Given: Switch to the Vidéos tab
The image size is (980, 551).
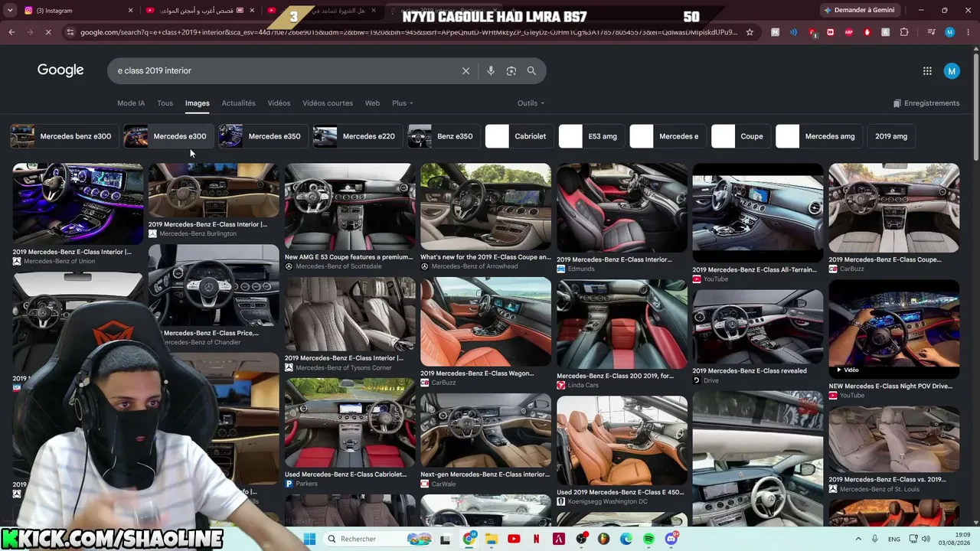Looking at the screenshot, I should (279, 103).
